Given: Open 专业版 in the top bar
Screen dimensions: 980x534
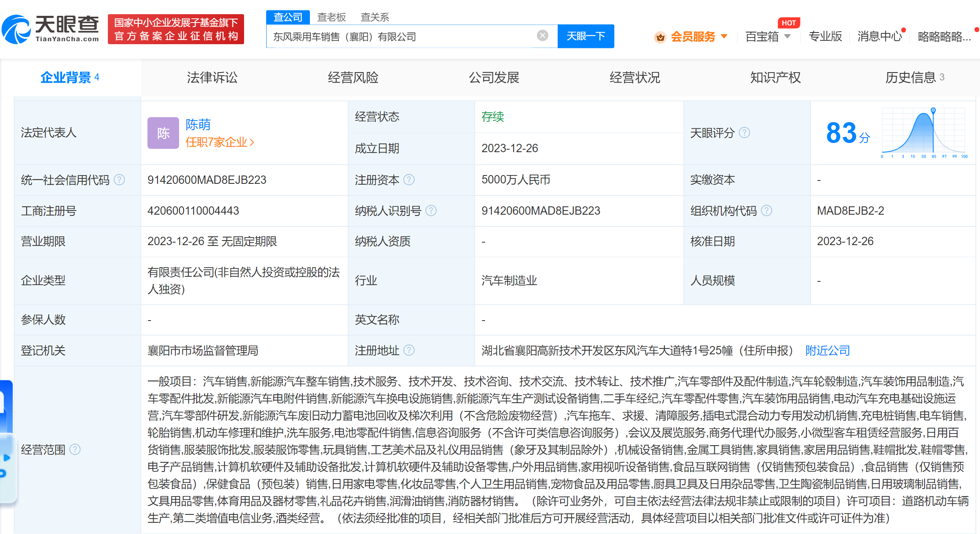Looking at the screenshot, I should pyautogui.click(x=825, y=37).
